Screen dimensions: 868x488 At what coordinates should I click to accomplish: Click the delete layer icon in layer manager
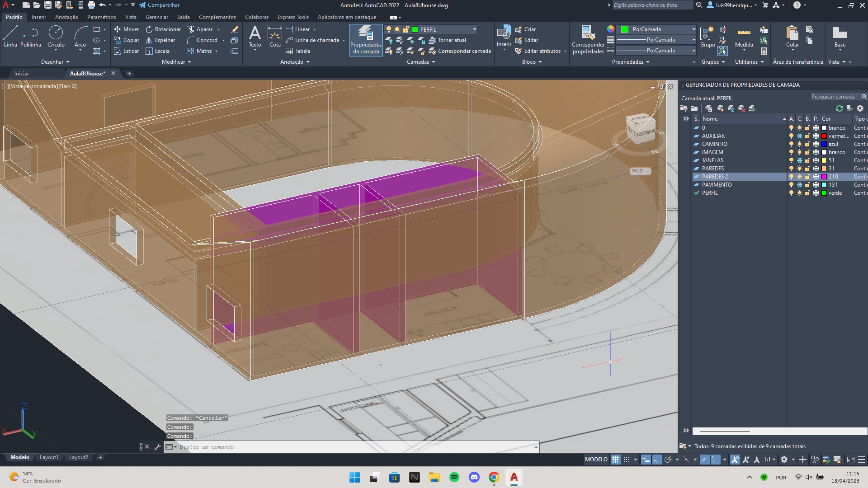(x=741, y=108)
